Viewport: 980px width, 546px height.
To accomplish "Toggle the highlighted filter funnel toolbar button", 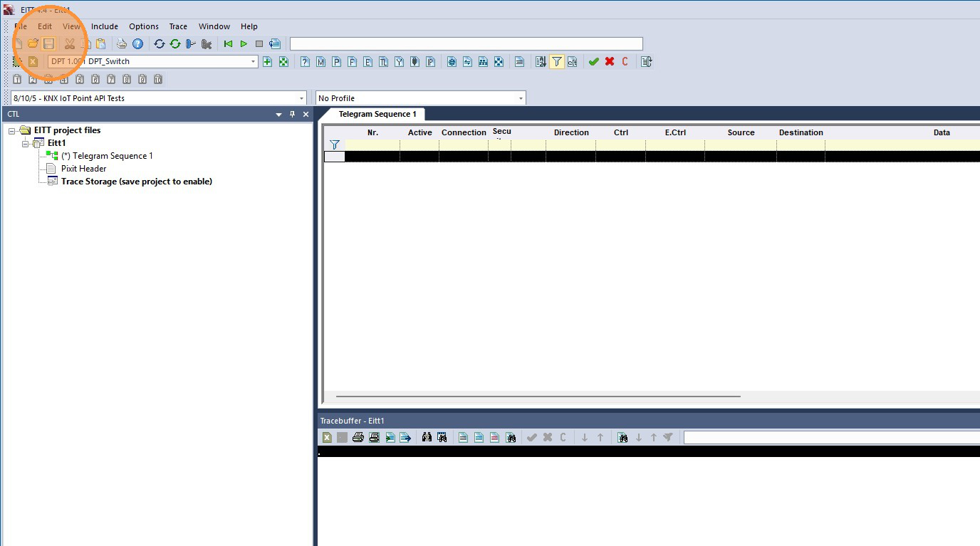I will click(556, 62).
